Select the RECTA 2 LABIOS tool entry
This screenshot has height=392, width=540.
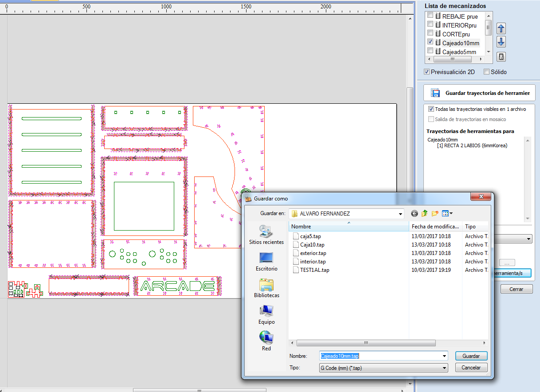472,145
